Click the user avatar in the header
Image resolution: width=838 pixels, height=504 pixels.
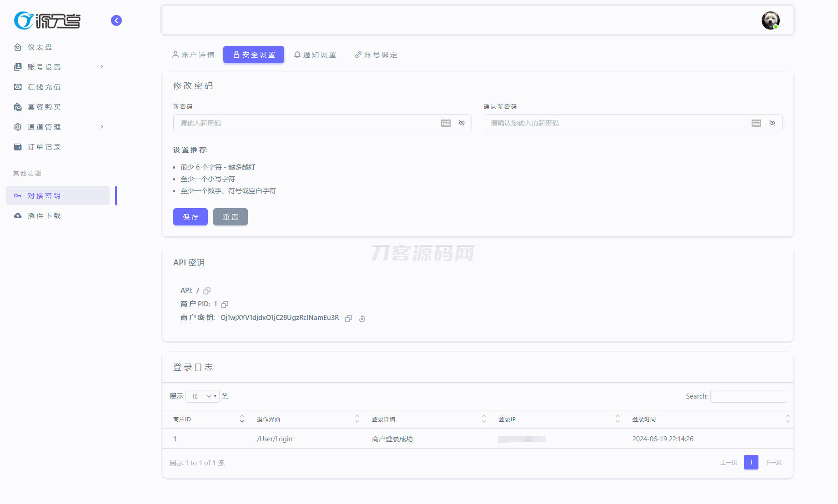[770, 20]
